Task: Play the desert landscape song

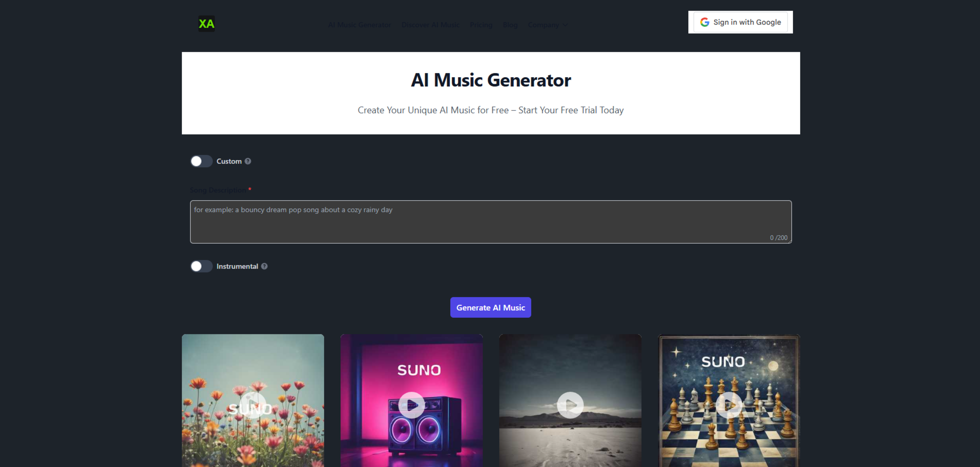Action: (570, 405)
